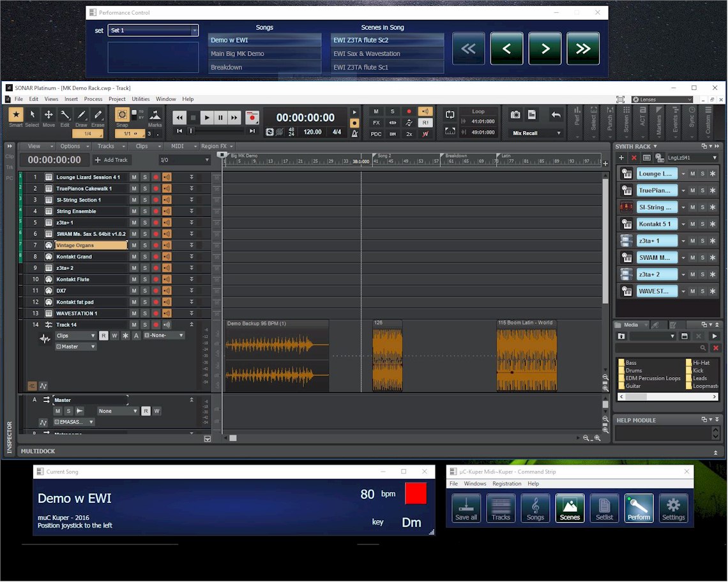The width and height of the screenshot is (728, 582).
Task: Click the transport Pause button
Action: click(220, 117)
